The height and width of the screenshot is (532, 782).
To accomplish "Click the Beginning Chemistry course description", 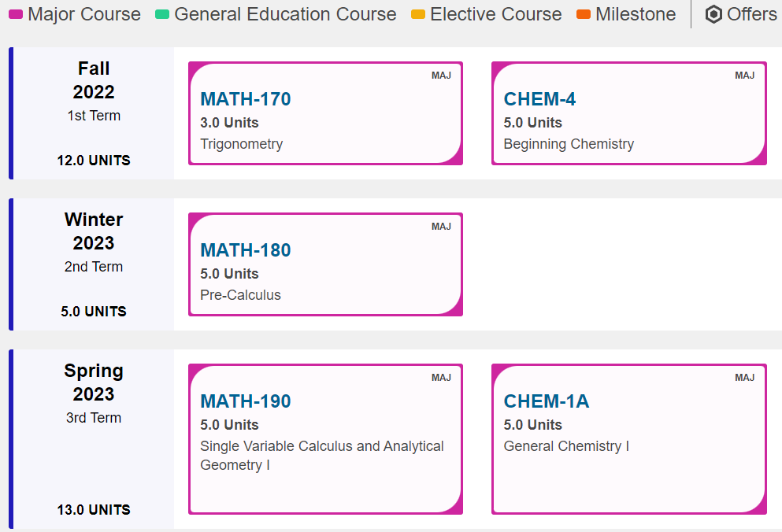I will pos(569,143).
